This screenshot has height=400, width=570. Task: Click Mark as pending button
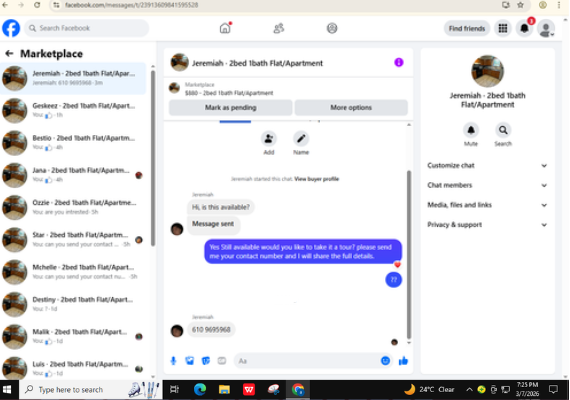(x=230, y=108)
